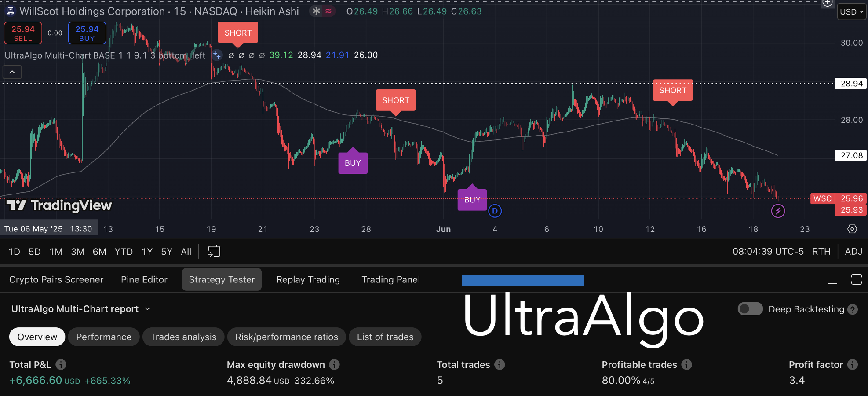Click the blue 21.91 indicator value
Viewport: 868px width, 396px height.
point(337,55)
